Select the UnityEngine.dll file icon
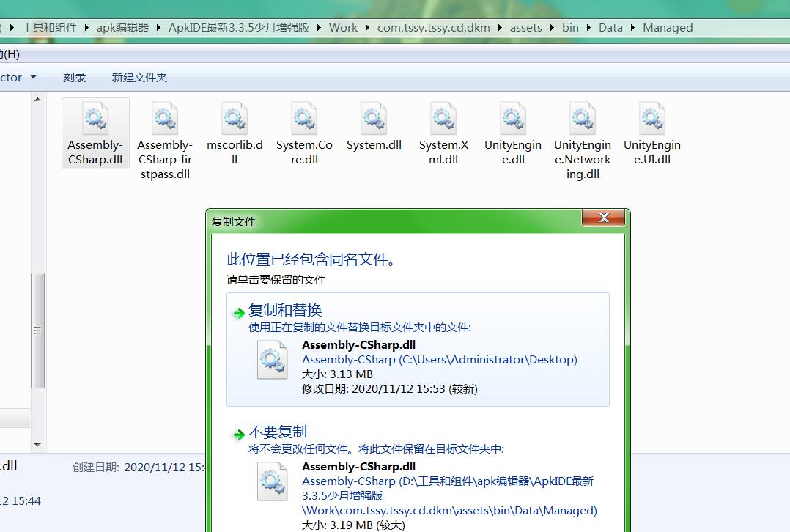 click(513, 119)
